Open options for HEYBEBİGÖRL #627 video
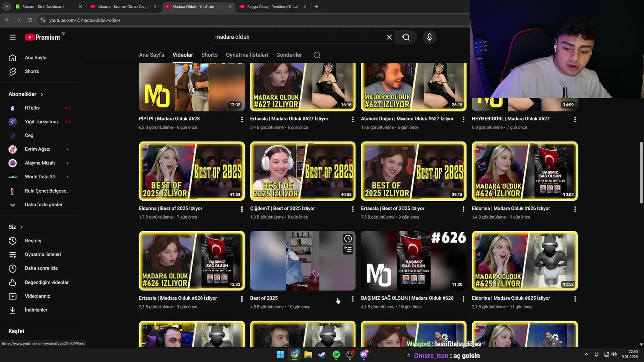 tap(575, 119)
